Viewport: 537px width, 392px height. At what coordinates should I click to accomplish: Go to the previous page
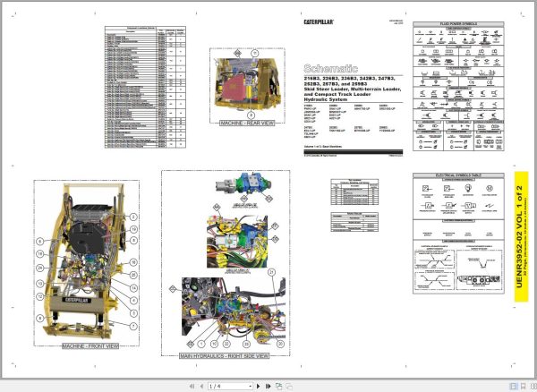[x=201, y=386]
